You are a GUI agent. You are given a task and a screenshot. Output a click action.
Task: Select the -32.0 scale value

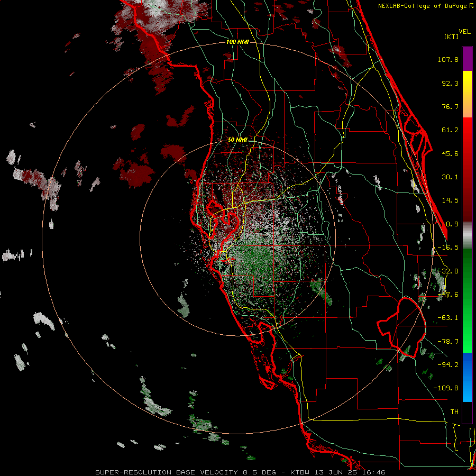(448, 271)
